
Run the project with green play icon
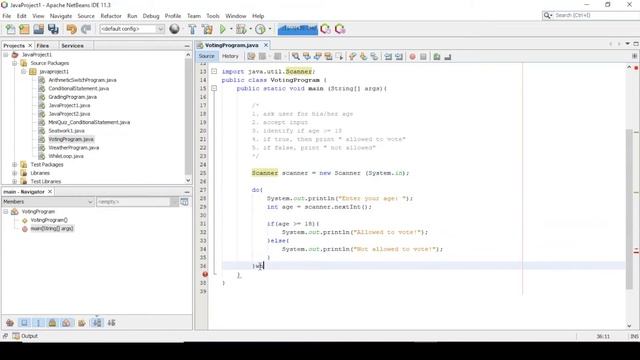(x=222, y=29)
